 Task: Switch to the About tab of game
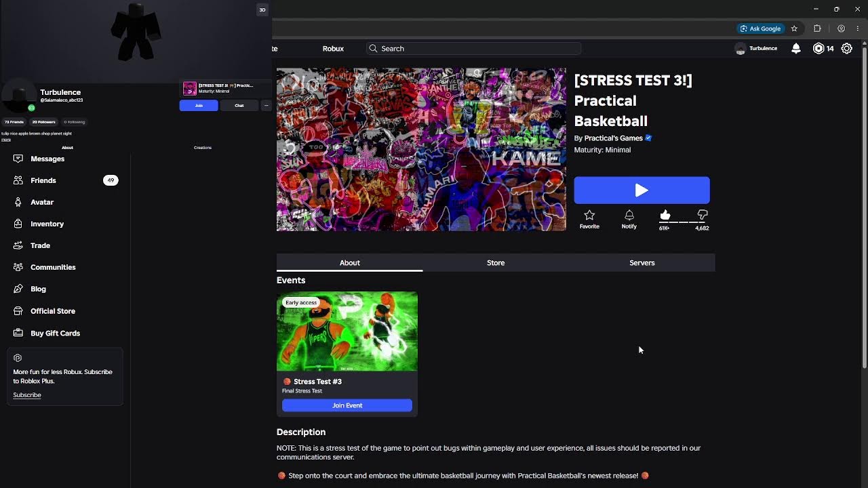(349, 263)
